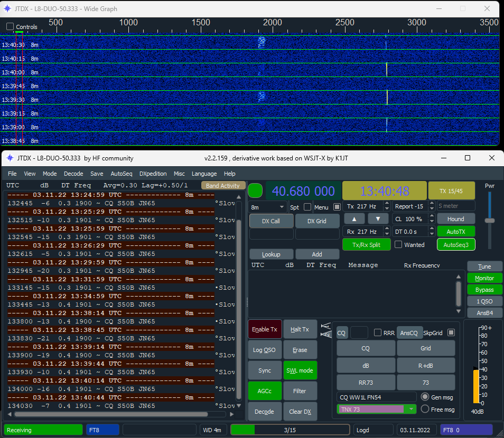
Task: Decrease the Tx 217 Hz value with down spinner
Action: [x=387, y=209]
